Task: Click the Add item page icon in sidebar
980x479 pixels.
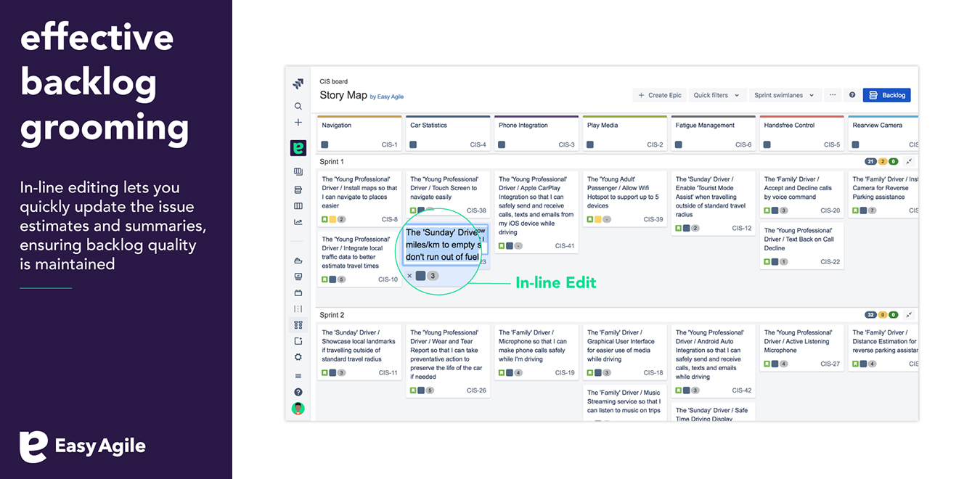Action: pyautogui.click(x=298, y=341)
